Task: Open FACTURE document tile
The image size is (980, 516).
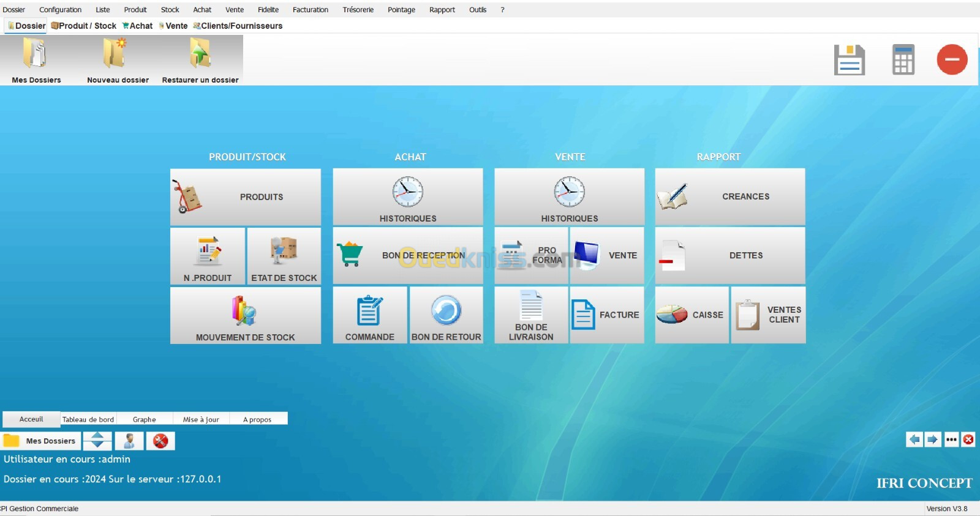Action: (608, 315)
